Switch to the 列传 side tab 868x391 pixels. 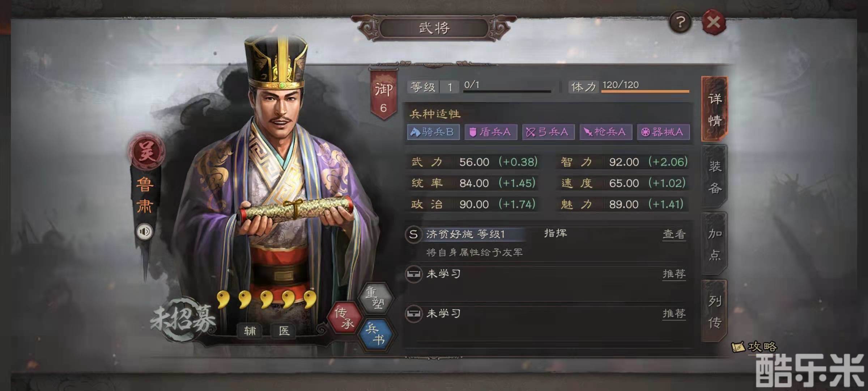tap(714, 311)
